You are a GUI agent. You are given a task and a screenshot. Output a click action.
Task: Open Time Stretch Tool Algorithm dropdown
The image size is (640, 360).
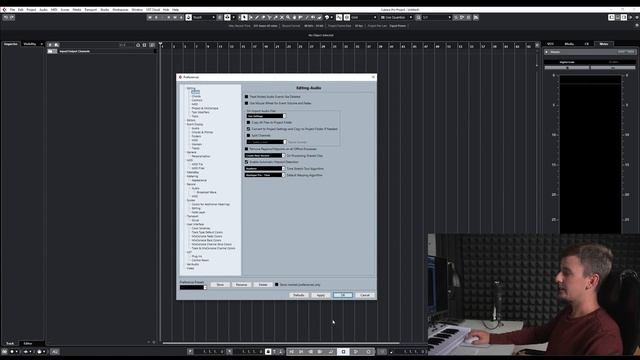click(264, 169)
